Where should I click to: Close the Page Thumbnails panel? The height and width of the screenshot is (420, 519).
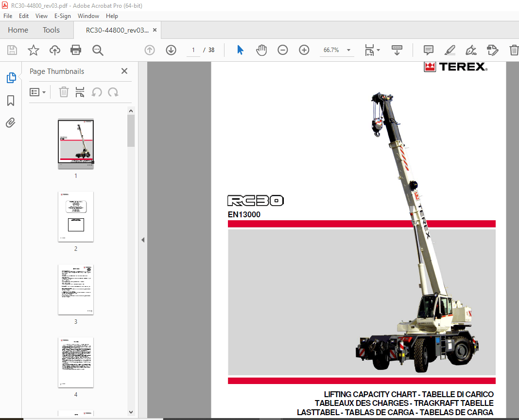pos(124,71)
